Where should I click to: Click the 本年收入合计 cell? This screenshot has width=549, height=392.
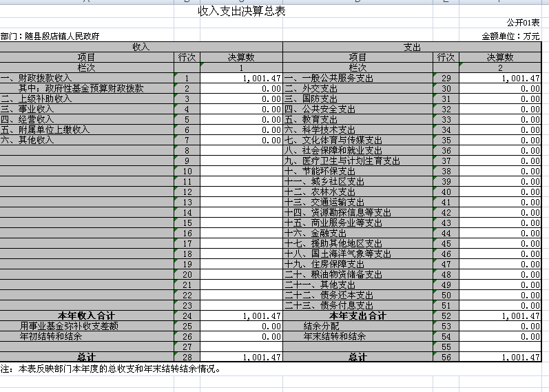[x=87, y=316]
